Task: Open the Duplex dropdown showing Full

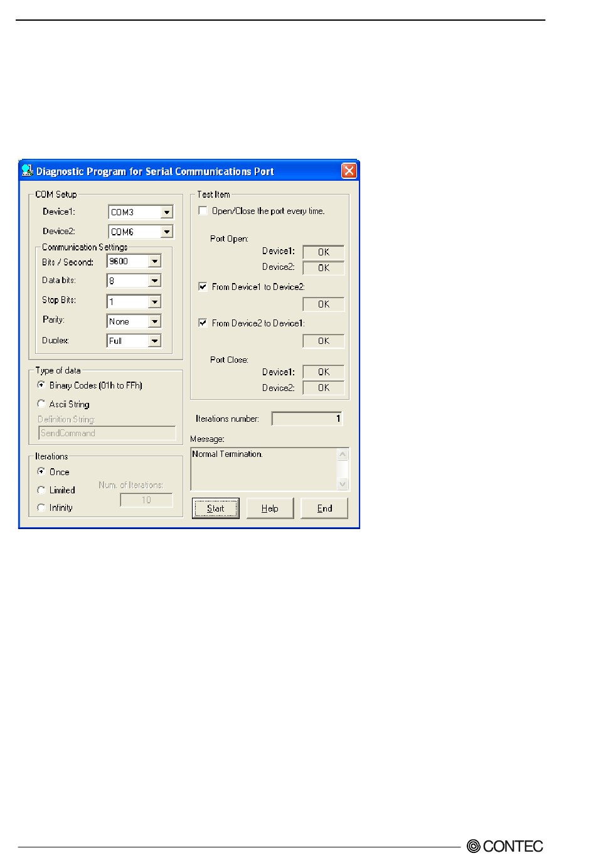Action: click(154, 341)
